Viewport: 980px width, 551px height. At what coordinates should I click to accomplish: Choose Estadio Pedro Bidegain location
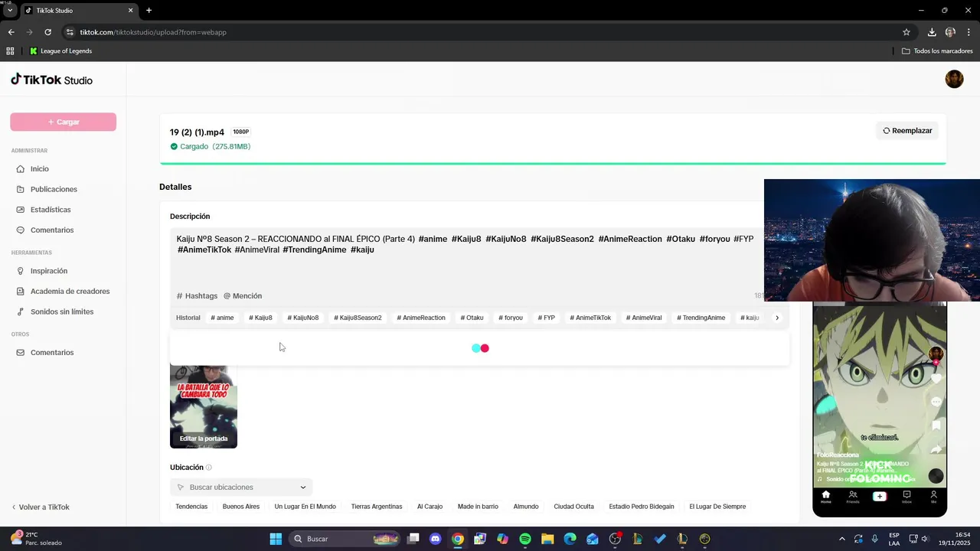pos(642,507)
